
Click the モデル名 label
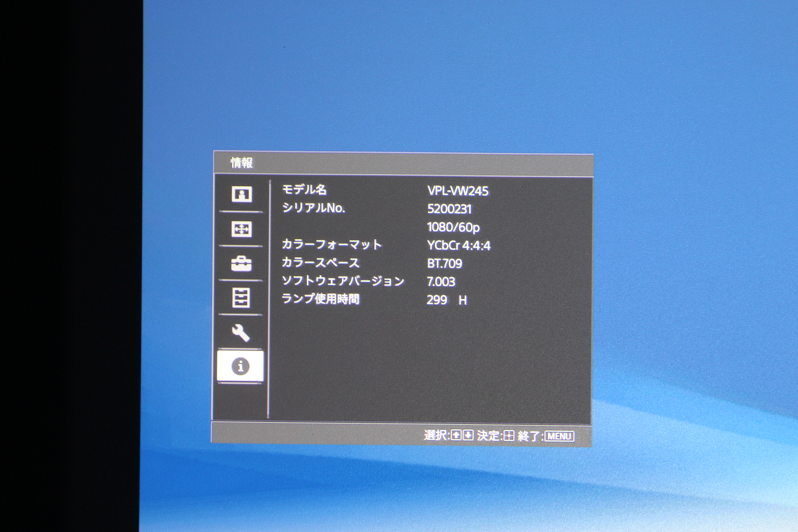point(304,189)
